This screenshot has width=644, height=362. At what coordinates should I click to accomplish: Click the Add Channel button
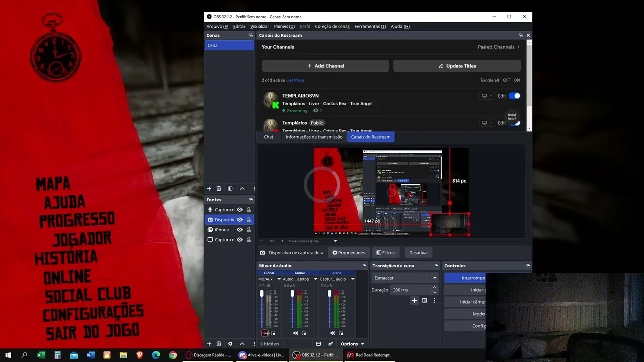click(x=326, y=66)
